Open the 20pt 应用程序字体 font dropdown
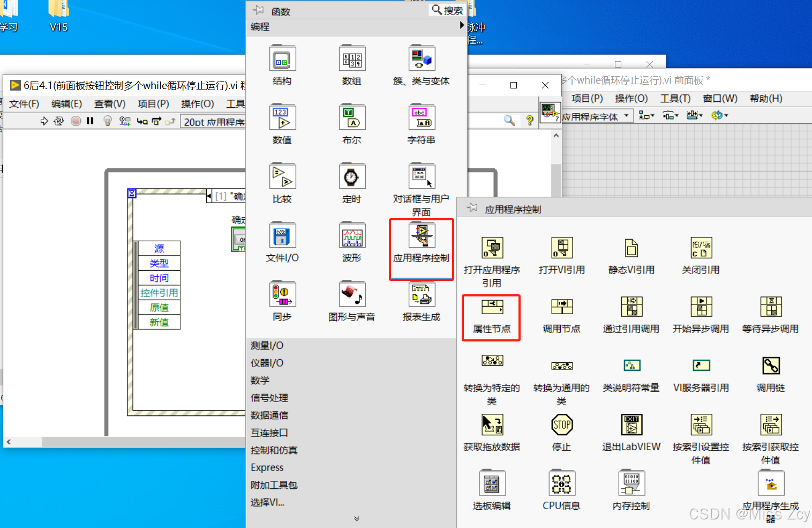This screenshot has width=812, height=528. point(213,121)
